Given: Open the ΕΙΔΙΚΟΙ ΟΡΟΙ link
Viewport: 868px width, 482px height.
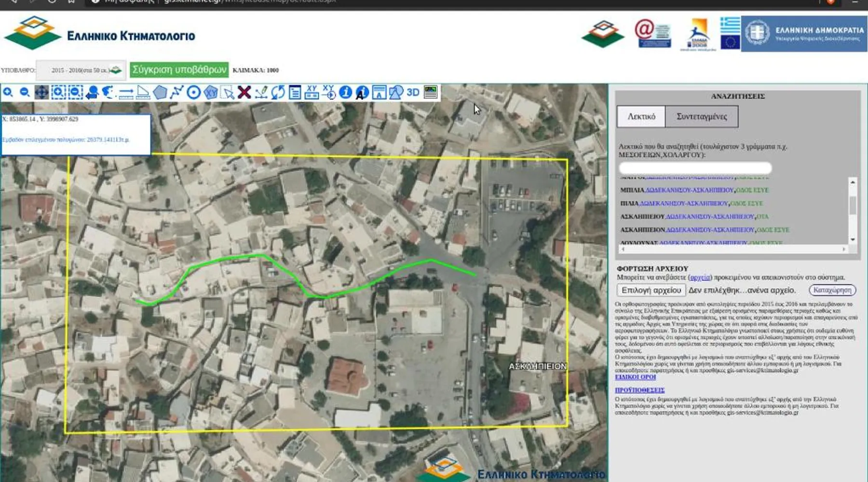Looking at the screenshot, I should pos(635,377).
